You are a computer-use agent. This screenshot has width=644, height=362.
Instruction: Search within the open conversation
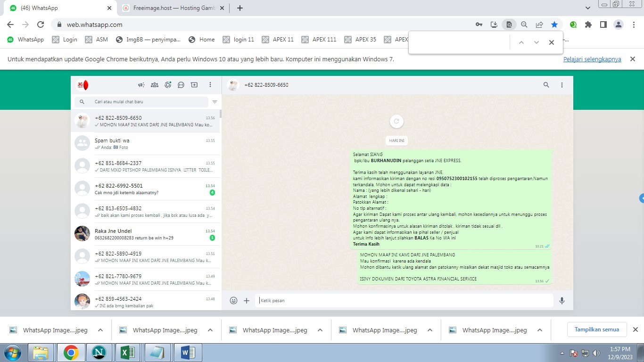546,85
